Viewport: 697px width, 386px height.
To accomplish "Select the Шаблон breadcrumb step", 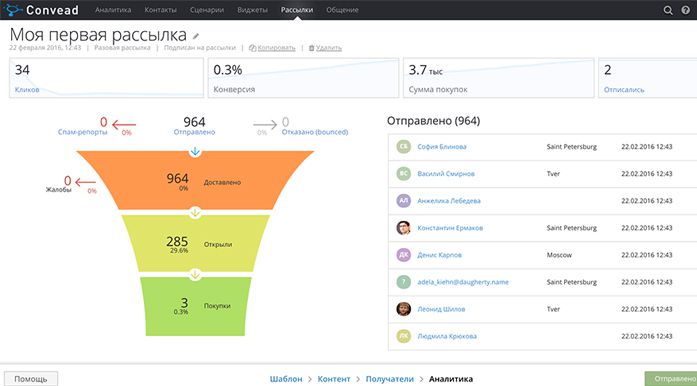I will 286,379.
